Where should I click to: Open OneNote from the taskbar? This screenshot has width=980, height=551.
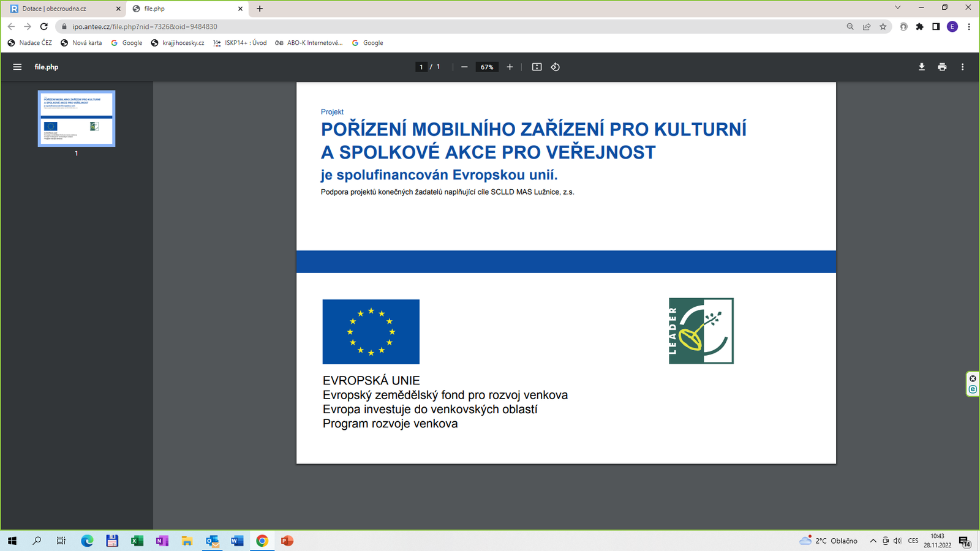(162, 541)
